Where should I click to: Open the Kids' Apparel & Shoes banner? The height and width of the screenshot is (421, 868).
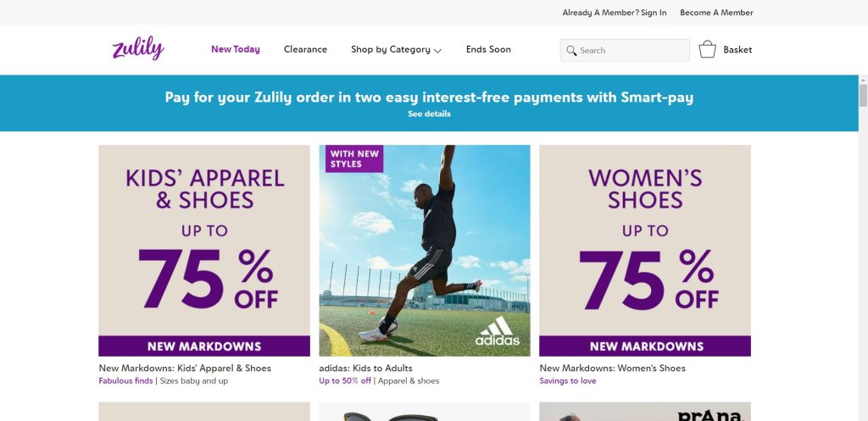(x=204, y=250)
